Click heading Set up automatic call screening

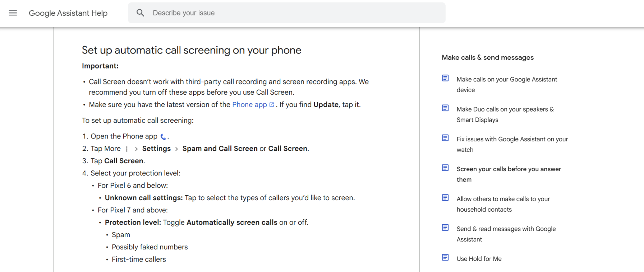click(x=192, y=50)
